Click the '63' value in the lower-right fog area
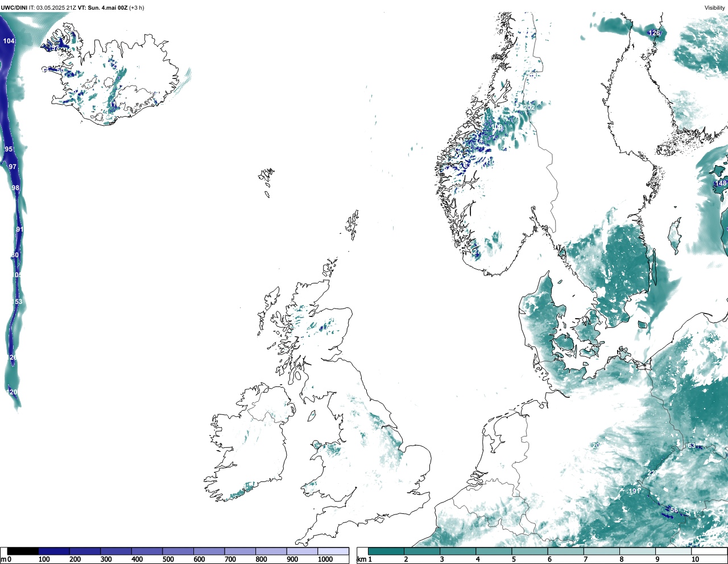728x564 pixels. pos(692,446)
